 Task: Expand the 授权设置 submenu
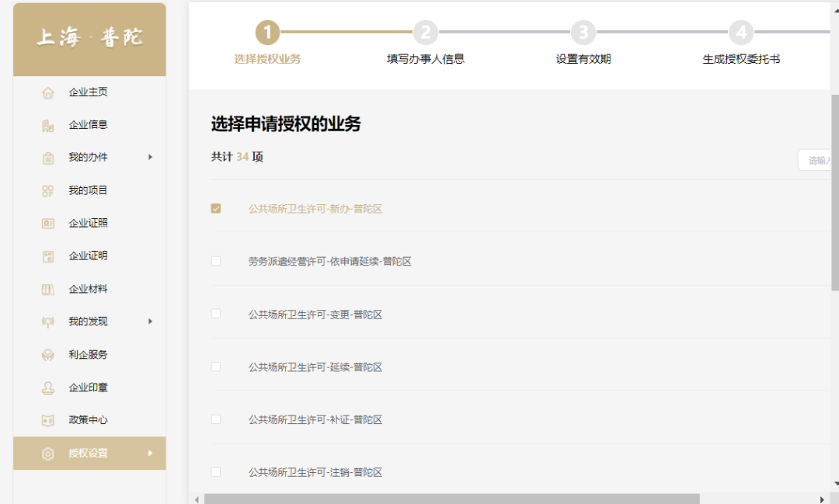tap(151, 453)
